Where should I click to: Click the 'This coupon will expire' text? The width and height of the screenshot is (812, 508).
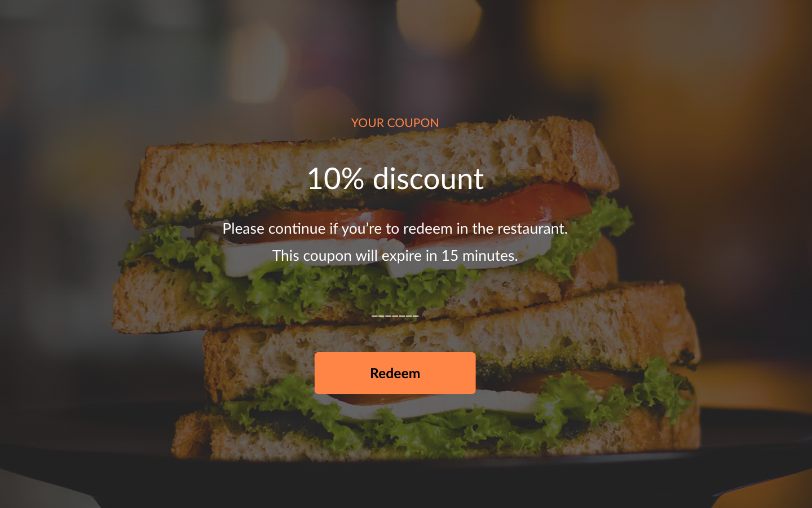395,256
